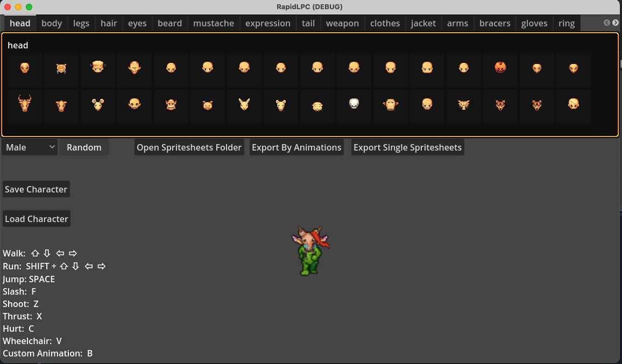Click the 'Thrust: X' hint text

tap(22, 316)
